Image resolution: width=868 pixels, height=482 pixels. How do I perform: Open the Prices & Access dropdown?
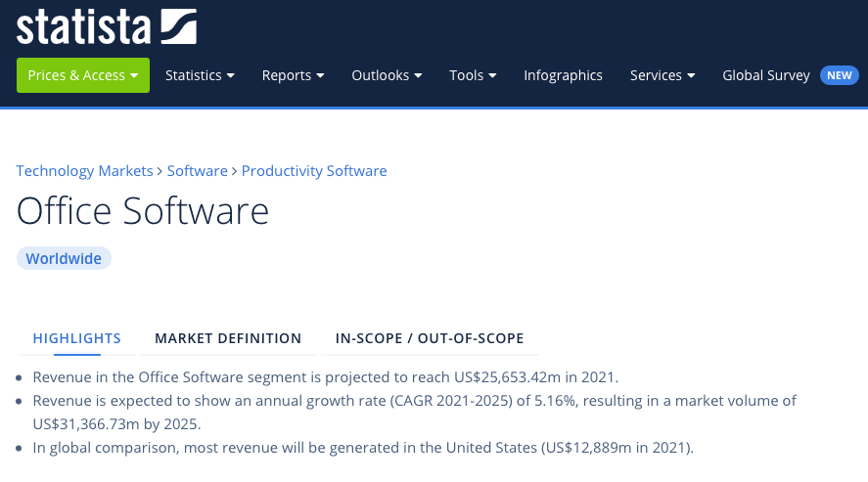coord(83,75)
